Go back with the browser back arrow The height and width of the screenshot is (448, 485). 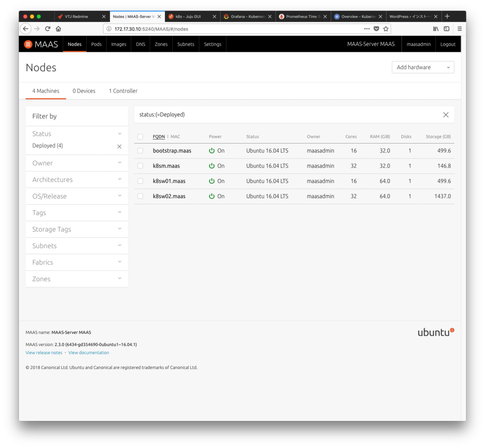(x=26, y=29)
